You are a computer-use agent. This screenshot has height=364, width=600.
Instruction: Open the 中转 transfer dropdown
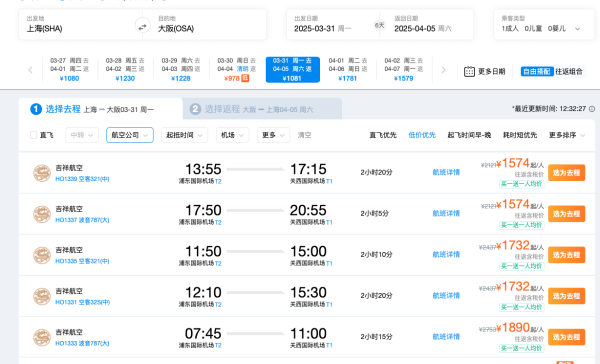pos(82,135)
